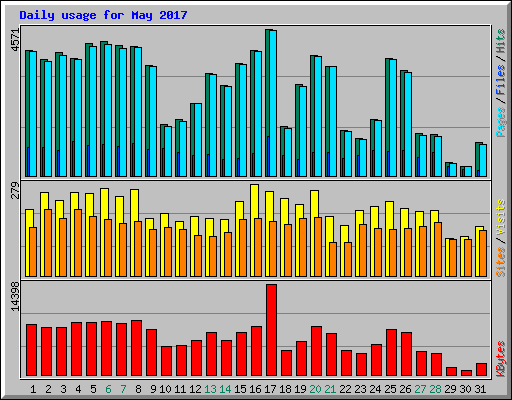Click day label 31 on x-axis

pyautogui.click(x=480, y=389)
